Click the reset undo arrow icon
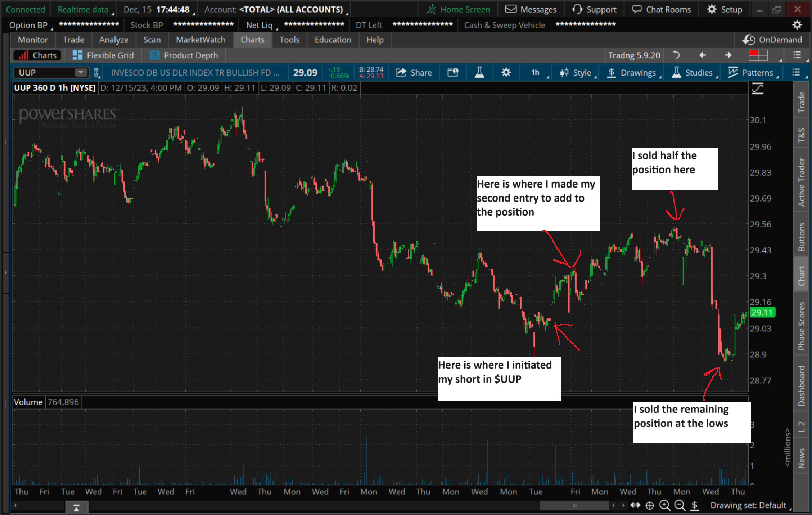Image resolution: width=812 pixels, height=515 pixels. pos(676,55)
